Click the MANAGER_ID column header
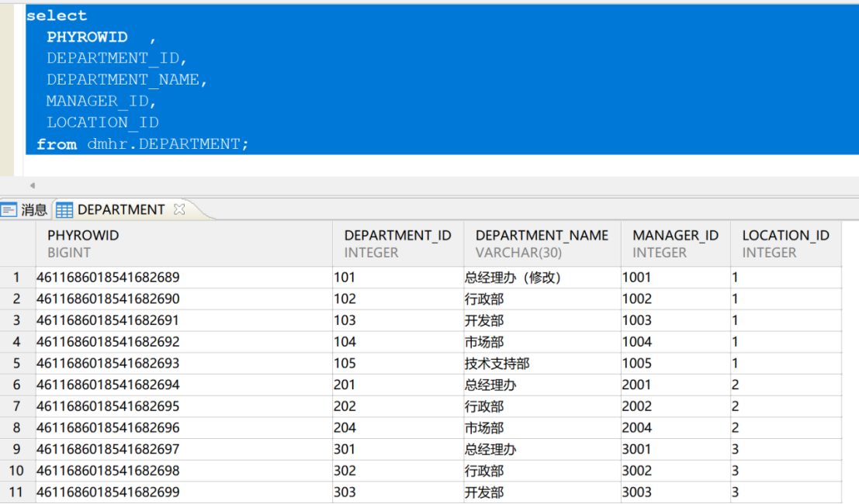Screen dimensions: 859x504 click(675, 243)
